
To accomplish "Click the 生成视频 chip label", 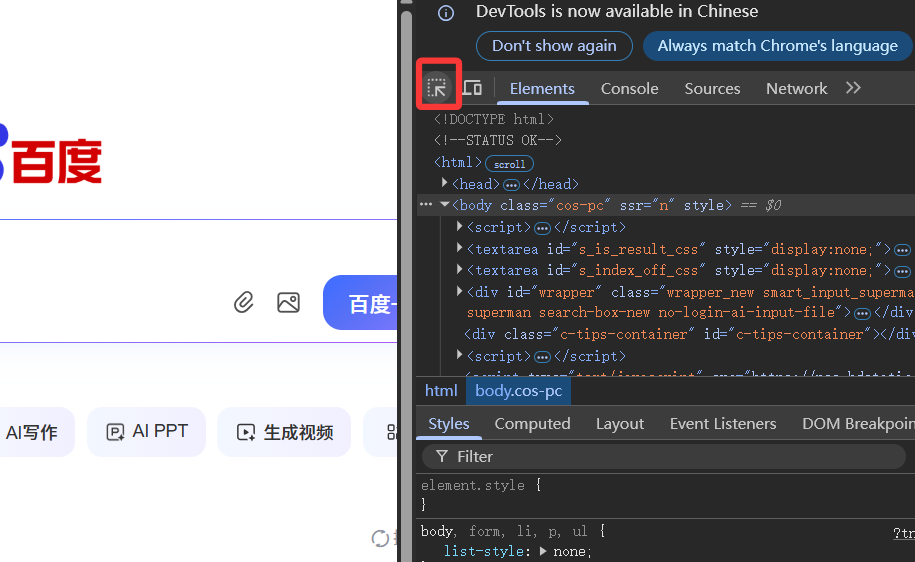I will tap(298, 432).
